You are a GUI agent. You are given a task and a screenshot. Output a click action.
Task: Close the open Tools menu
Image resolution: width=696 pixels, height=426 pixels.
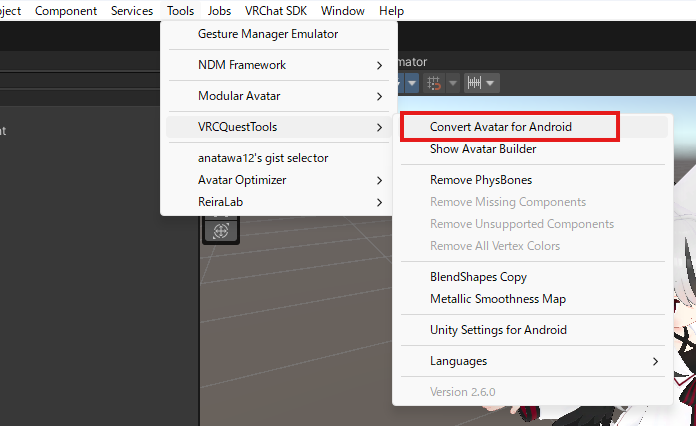180,11
